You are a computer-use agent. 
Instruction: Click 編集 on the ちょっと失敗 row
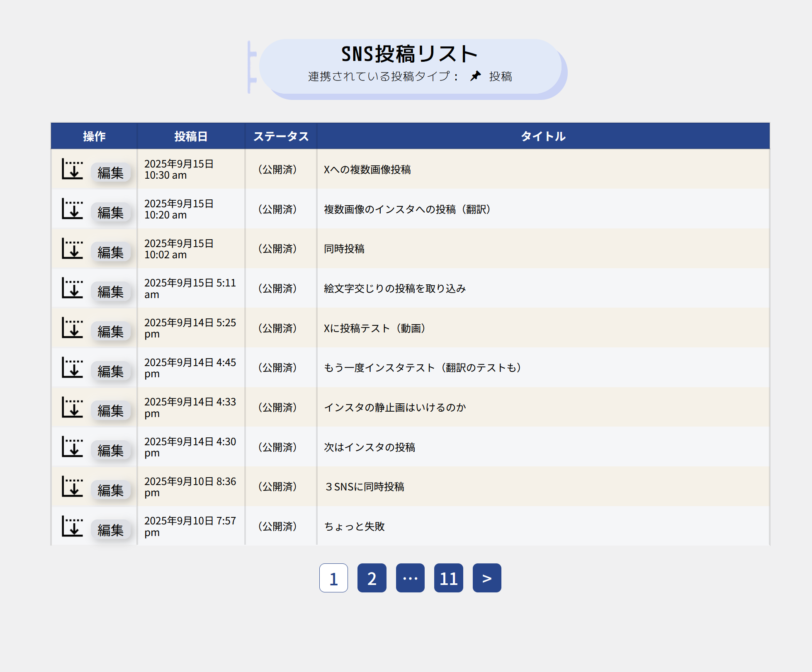111,530
